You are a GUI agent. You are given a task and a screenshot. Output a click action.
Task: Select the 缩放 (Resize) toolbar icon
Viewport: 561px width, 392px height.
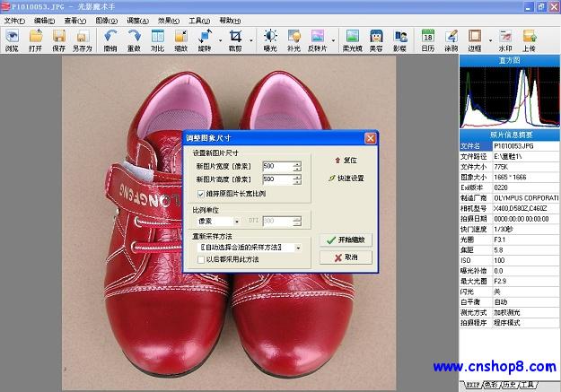coord(181,40)
